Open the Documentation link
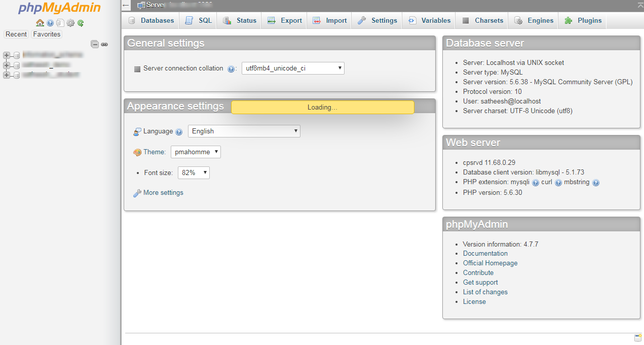The height and width of the screenshot is (345, 644). click(x=485, y=254)
